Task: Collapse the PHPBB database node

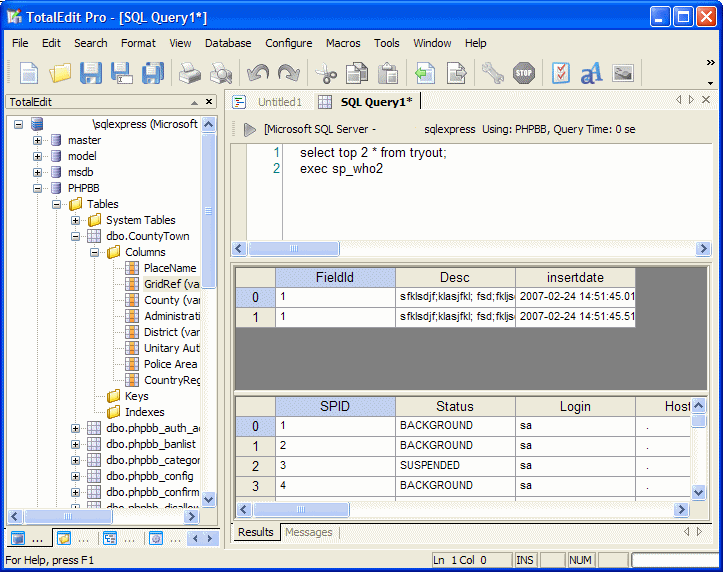Action: 37,188
